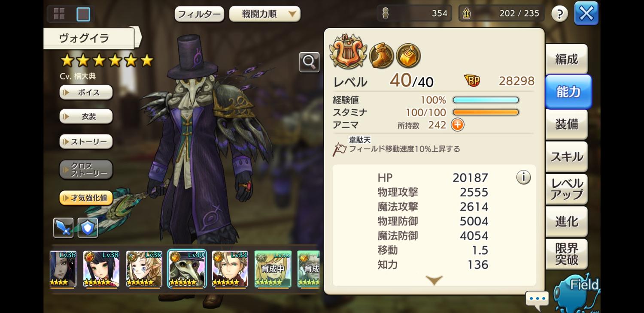Open the 戦闘力順 sort dropdown
This screenshot has height=313, width=644.
coord(265,14)
